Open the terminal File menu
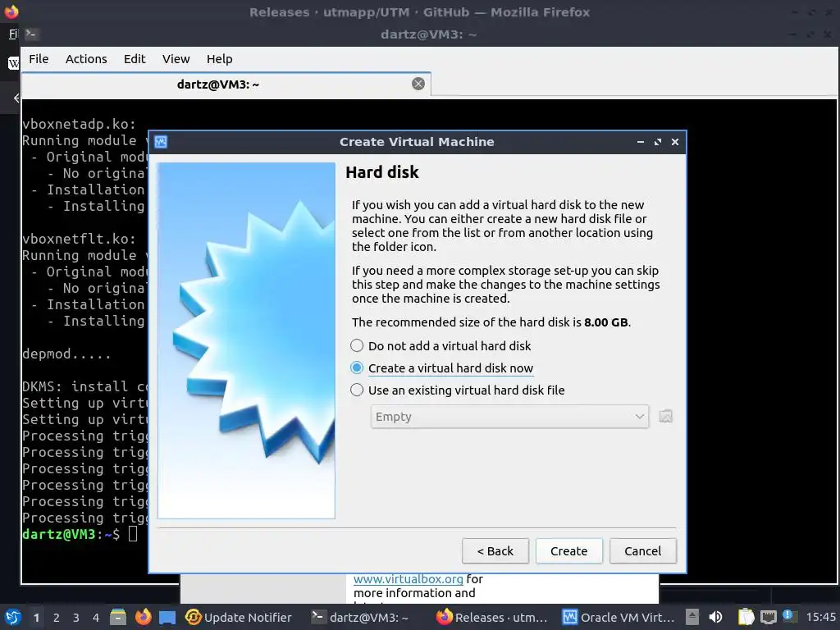840x630 pixels. tap(39, 59)
